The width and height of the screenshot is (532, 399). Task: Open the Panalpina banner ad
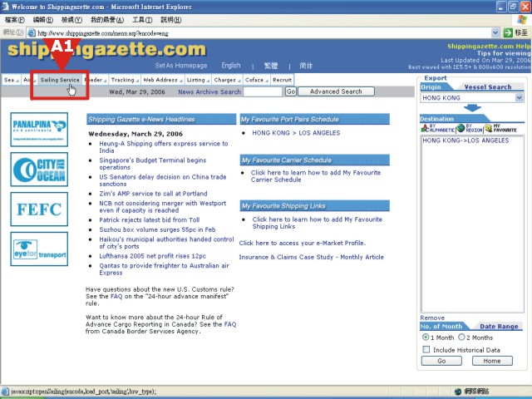point(39,130)
